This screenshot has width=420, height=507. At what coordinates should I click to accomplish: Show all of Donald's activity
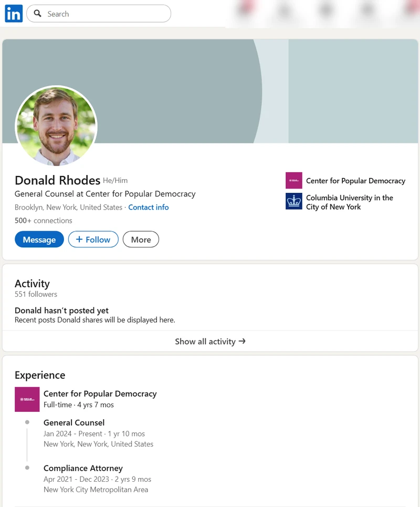point(205,341)
